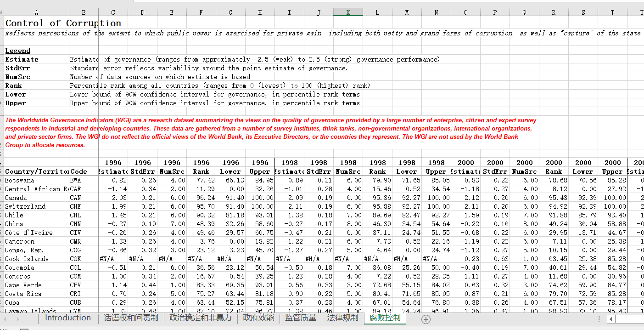Image resolution: width=644 pixels, height=330 pixels.
Task: Select the Congo, Rep. country cell
Action: click(x=37, y=250)
